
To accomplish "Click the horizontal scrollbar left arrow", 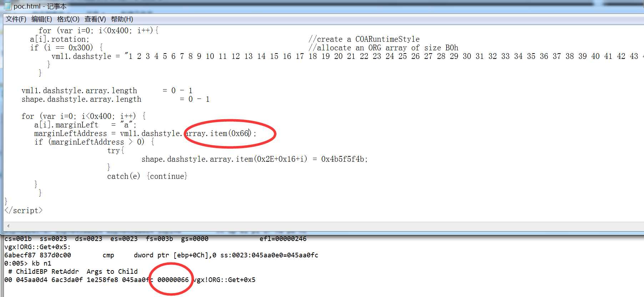I will click(x=8, y=226).
